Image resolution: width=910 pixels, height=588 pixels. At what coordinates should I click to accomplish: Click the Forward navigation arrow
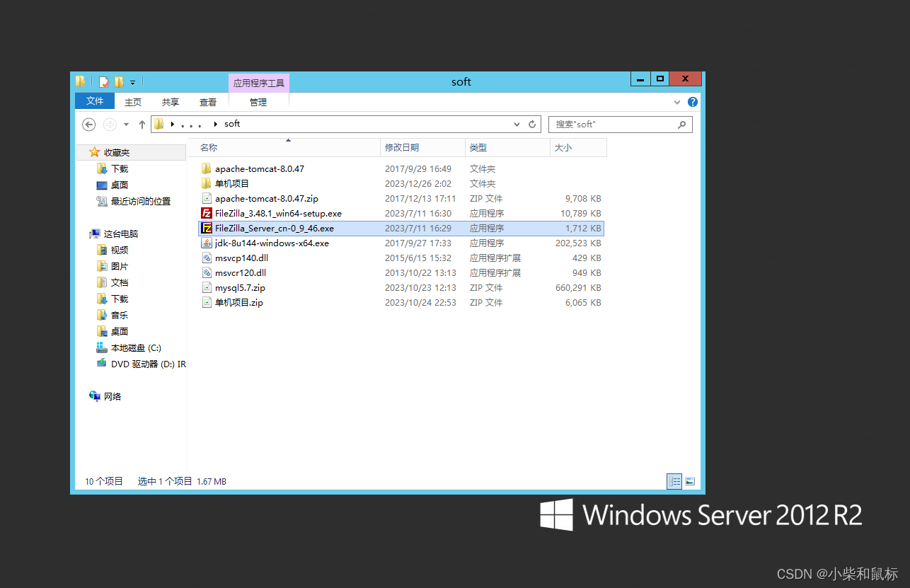tap(110, 125)
